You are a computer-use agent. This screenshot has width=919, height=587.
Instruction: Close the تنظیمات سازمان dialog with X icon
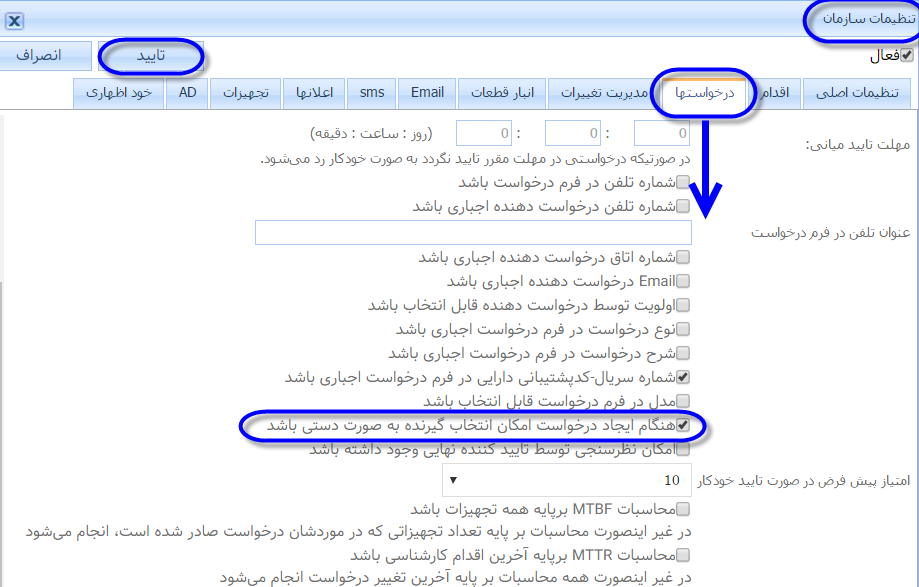click(16, 20)
